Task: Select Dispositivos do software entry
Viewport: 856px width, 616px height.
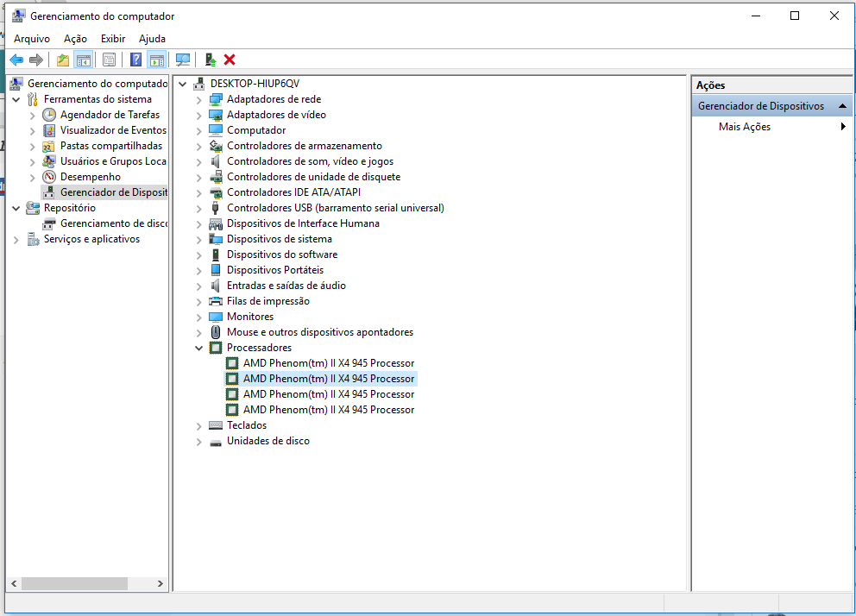Action: (x=281, y=255)
